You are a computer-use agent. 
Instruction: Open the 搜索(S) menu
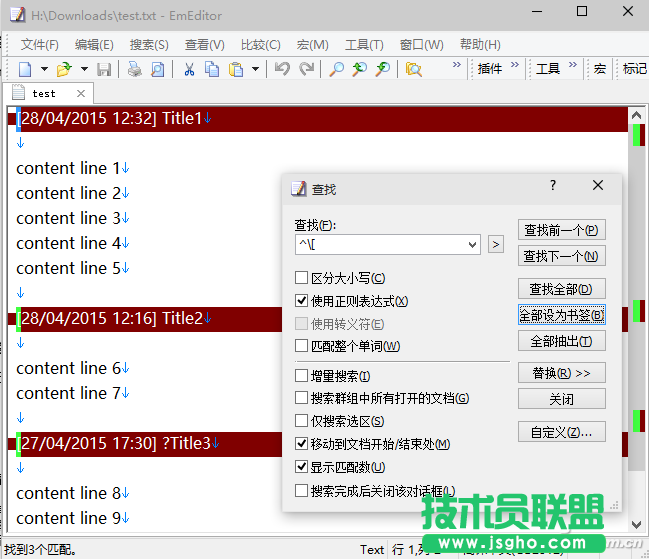point(149,45)
